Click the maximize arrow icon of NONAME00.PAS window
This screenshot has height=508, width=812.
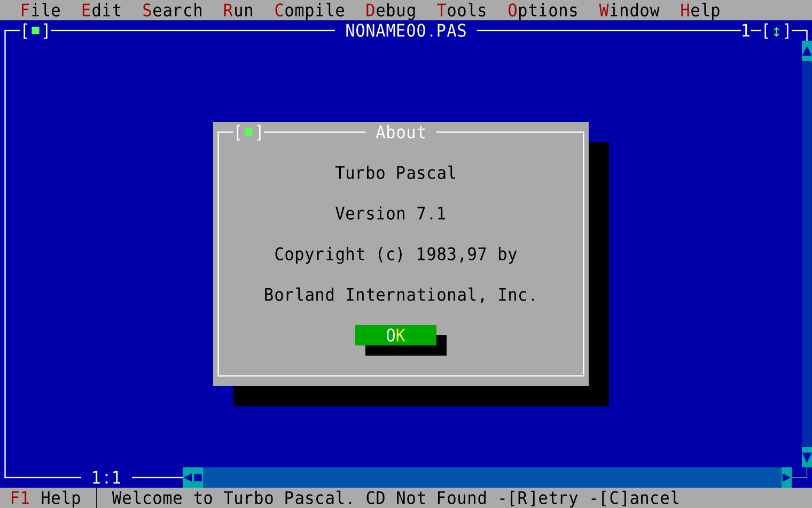(776, 31)
